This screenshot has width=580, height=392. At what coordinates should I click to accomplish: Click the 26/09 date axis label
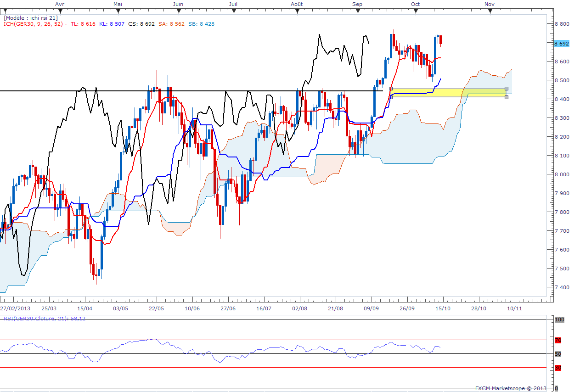point(407,308)
